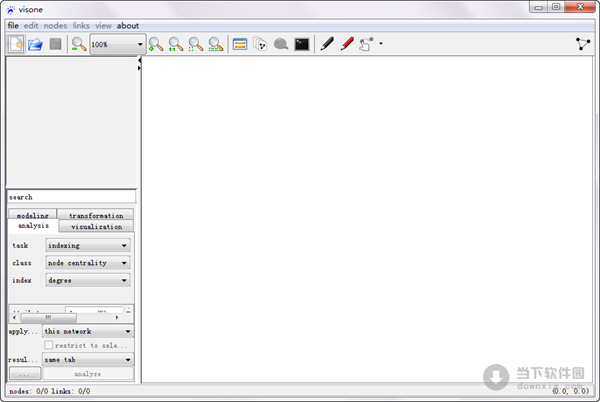Click the network graph icon at the toolbar's far right
This screenshot has width=600, height=402.
click(583, 44)
